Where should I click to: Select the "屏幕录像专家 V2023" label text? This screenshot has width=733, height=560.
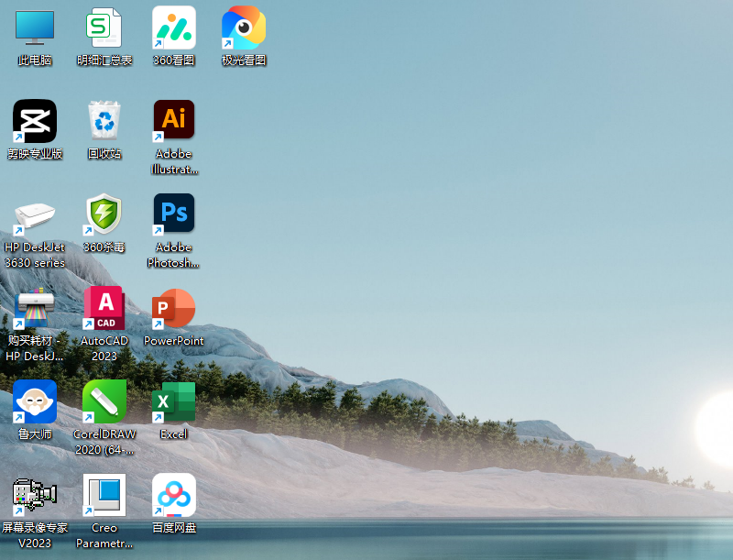[35, 535]
